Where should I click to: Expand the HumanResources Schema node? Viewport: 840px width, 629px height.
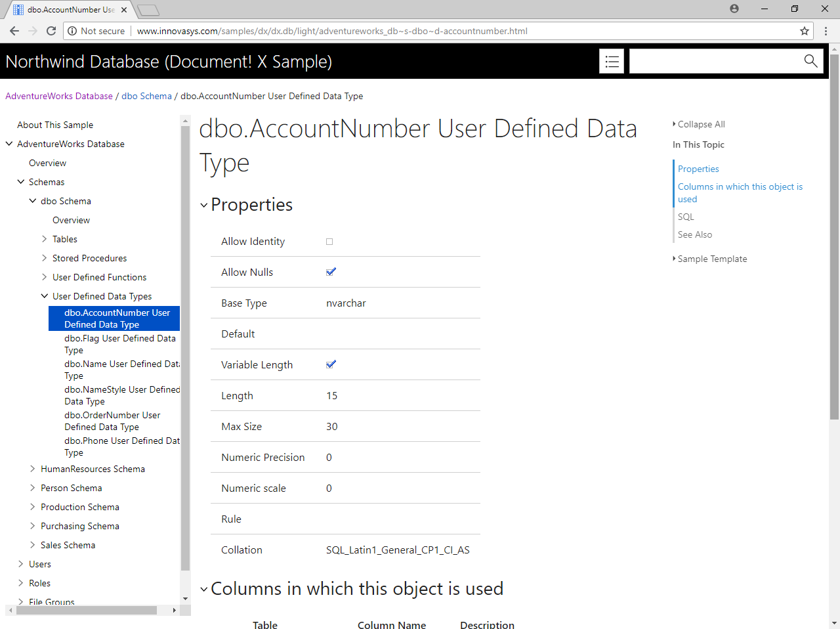33,469
